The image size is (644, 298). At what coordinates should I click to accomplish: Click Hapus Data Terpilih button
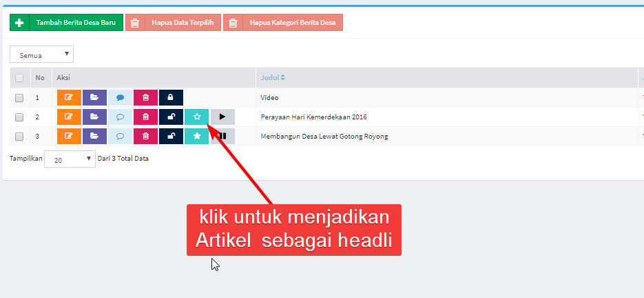[173, 23]
